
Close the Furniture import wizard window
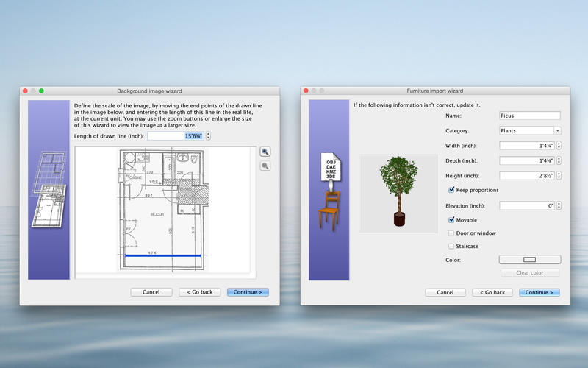(x=305, y=91)
